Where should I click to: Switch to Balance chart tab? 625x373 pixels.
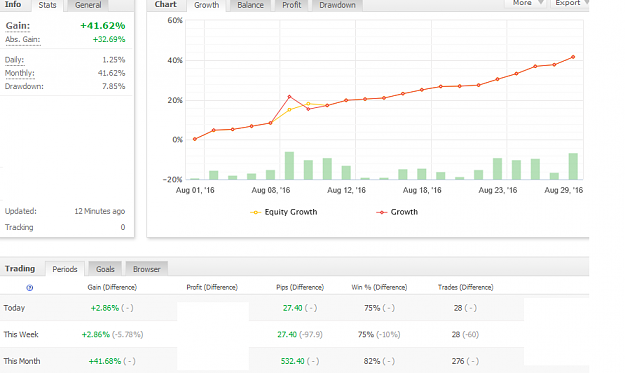[x=250, y=5]
